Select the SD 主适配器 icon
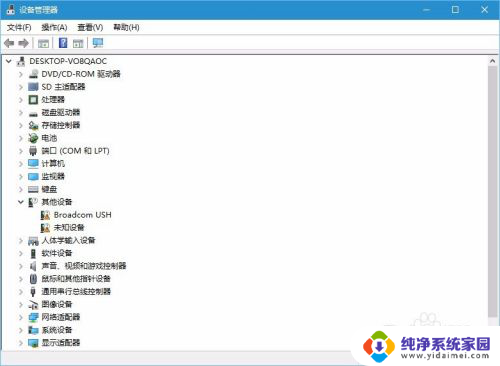Viewport: 500px width, 366px height. pyautogui.click(x=33, y=87)
